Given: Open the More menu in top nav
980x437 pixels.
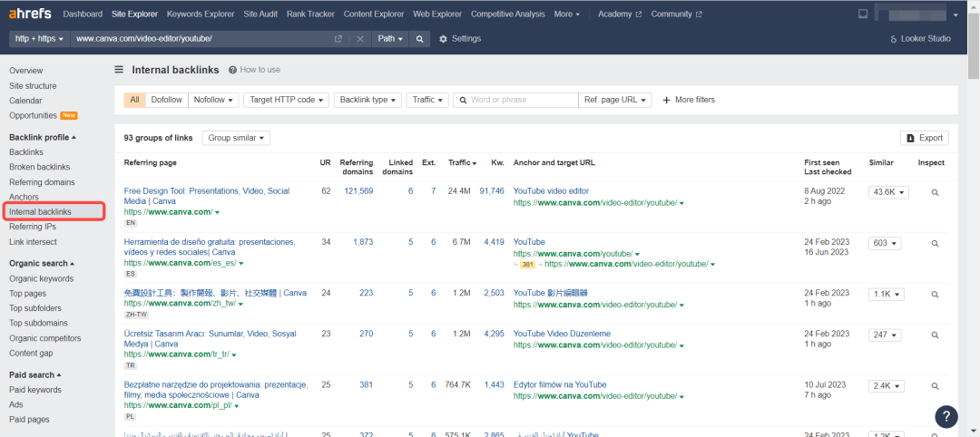Looking at the screenshot, I should (x=567, y=14).
